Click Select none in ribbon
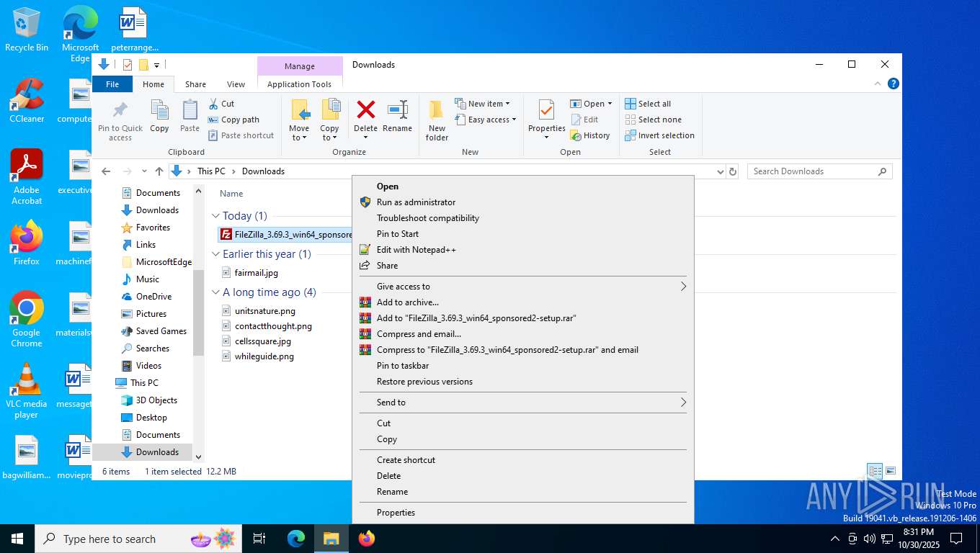This screenshot has width=980, height=553. coord(653,120)
